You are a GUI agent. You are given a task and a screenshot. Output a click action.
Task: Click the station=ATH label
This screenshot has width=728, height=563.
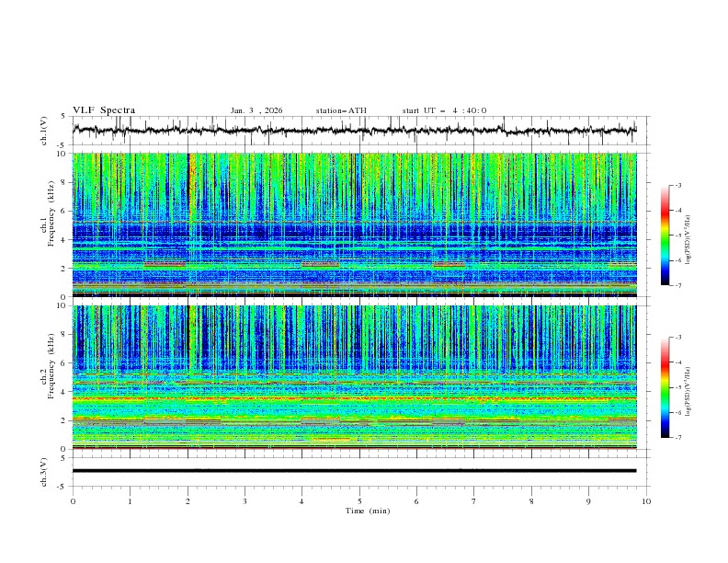pos(341,110)
